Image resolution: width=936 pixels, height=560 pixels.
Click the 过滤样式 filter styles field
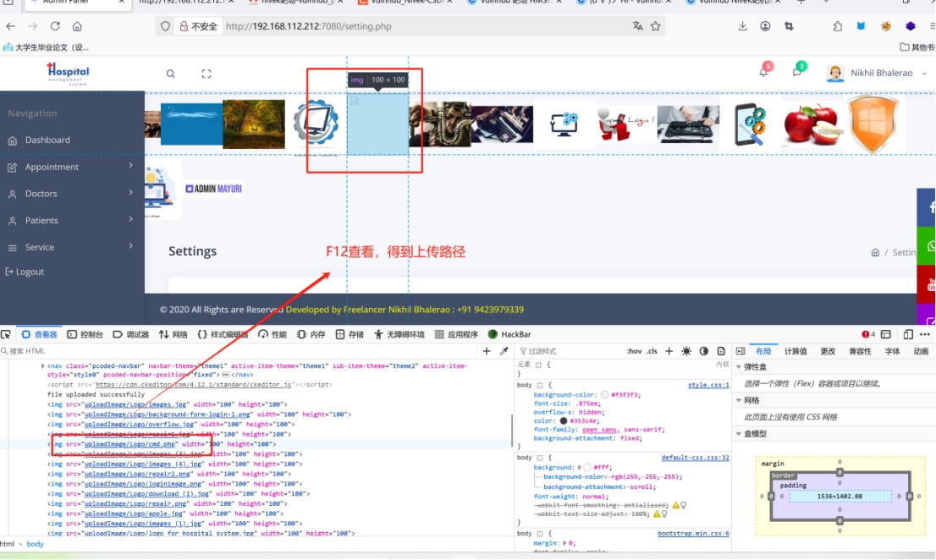pyautogui.click(x=570, y=351)
